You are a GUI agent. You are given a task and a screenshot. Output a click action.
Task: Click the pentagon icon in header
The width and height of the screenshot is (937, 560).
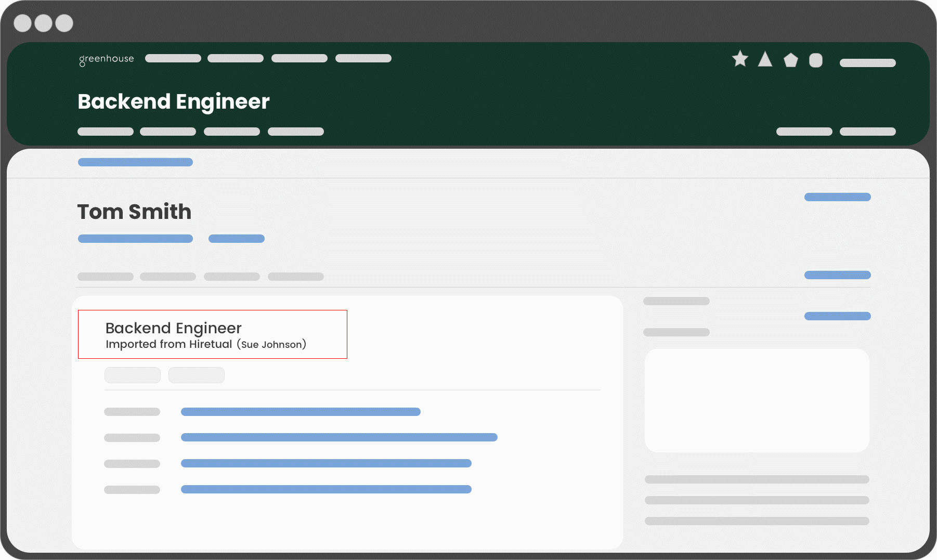791,60
